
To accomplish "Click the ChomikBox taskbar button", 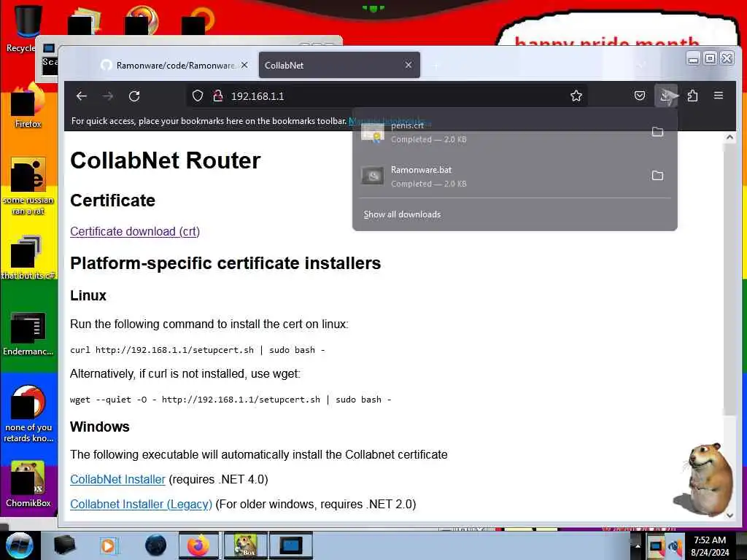I will [245, 545].
